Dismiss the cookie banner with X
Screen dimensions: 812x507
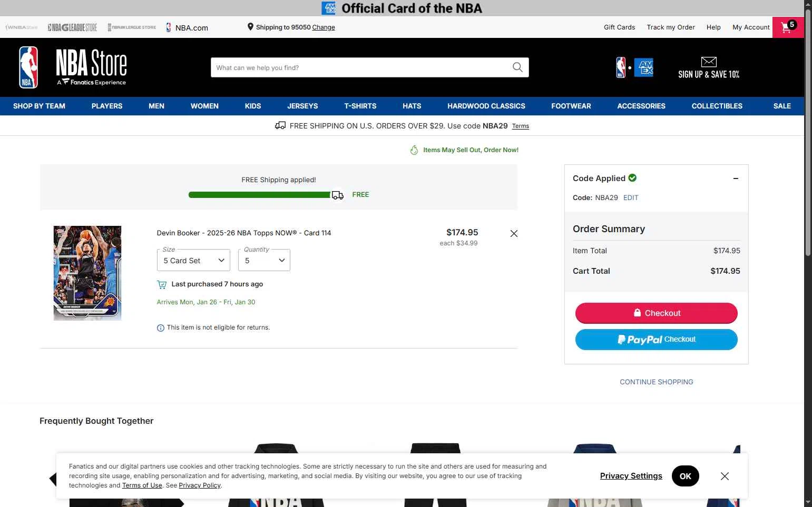pos(725,476)
